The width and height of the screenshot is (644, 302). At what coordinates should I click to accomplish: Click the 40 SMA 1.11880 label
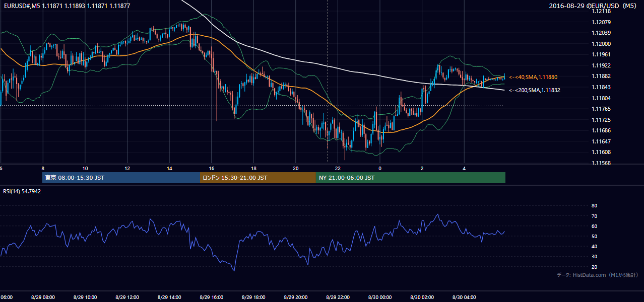[533, 77]
